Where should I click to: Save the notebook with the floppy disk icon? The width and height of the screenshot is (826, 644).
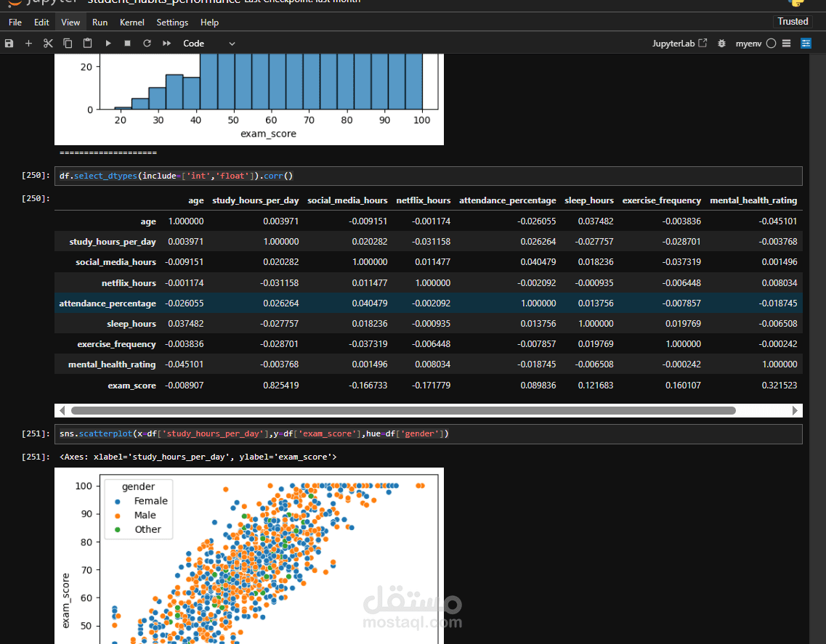point(9,43)
